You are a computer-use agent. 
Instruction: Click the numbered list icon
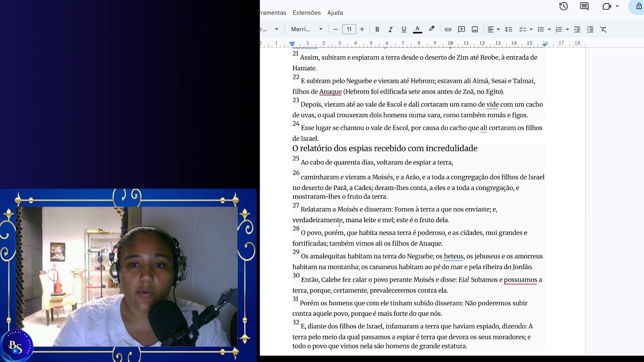tap(559, 29)
